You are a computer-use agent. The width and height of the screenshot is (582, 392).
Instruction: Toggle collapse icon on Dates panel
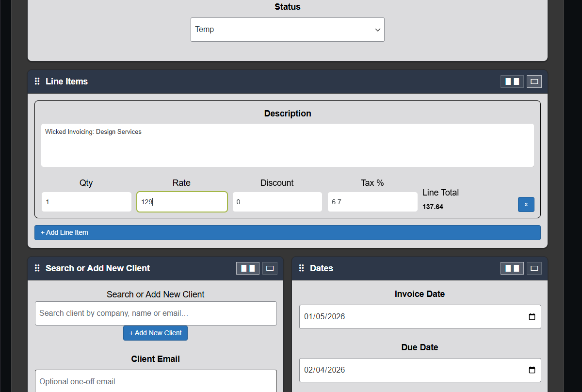[534, 268]
